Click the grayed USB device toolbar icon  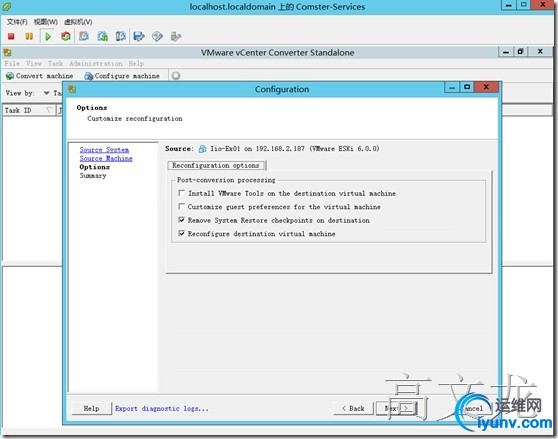[x=176, y=36]
